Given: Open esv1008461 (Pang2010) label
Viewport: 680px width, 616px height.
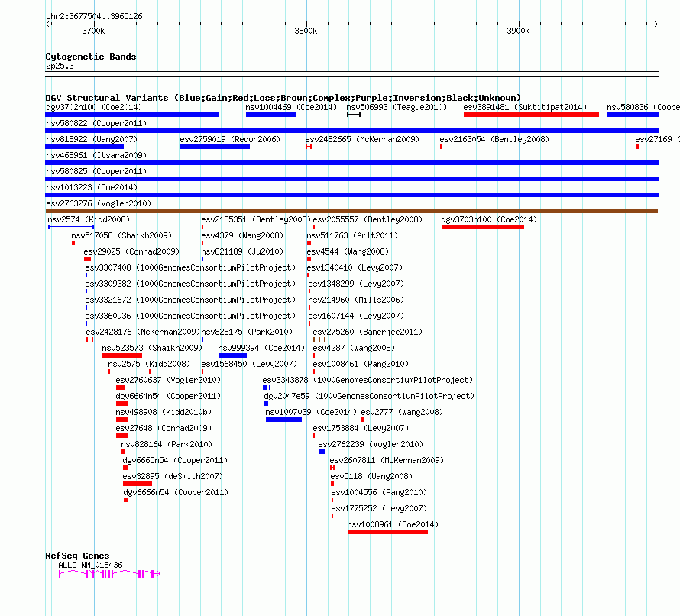Looking at the screenshot, I should pyautogui.click(x=361, y=364).
